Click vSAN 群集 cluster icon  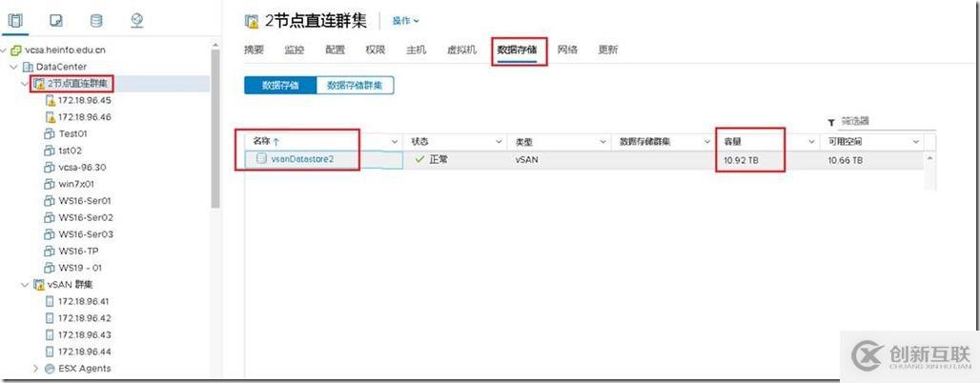39,285
